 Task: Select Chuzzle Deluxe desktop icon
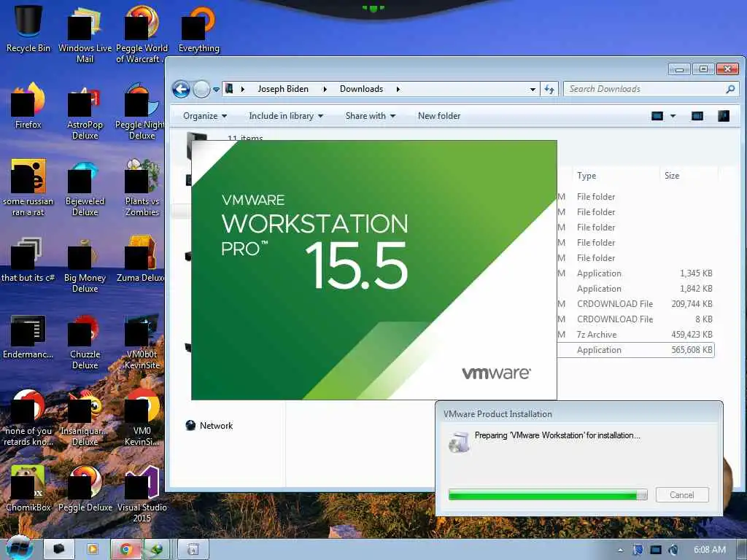click(85, 342)
